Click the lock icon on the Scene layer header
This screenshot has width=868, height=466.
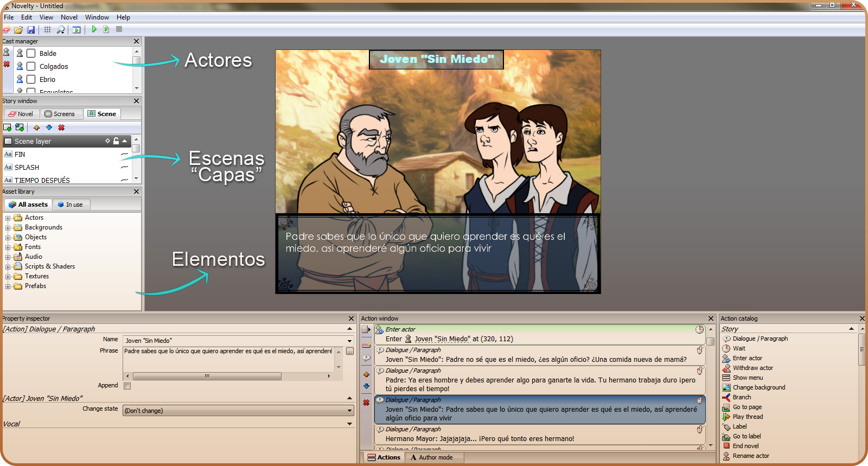pos(116,141)
